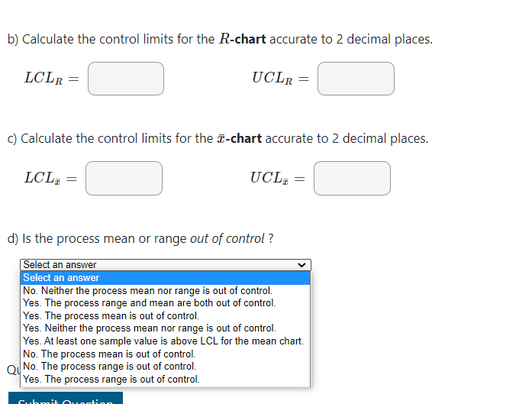Click the bold 'R-chart' text in part b
Image resolution: width=532 pixels, height=404 pixels.
pyautogui.click(x=242, y=39)
